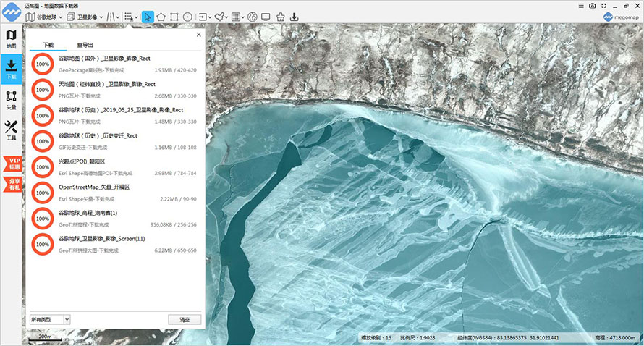Take a screenshot with camera icon
644x346 pixels.
592,5
